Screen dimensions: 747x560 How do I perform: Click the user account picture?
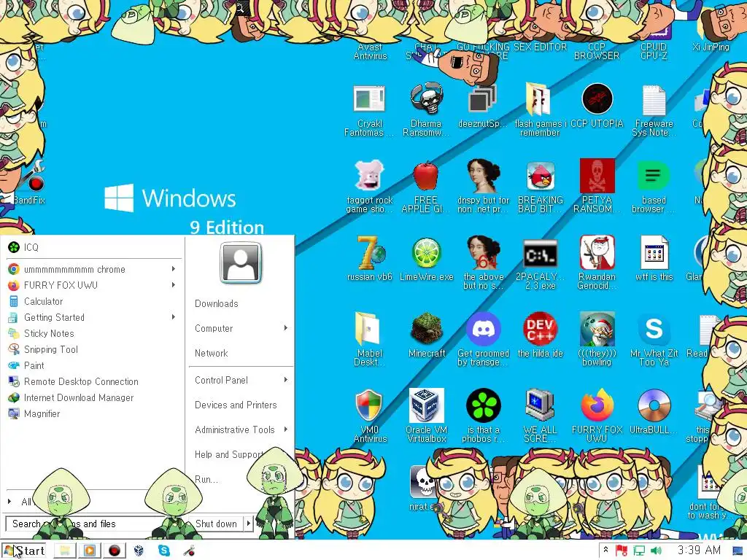tap(241, 262)
